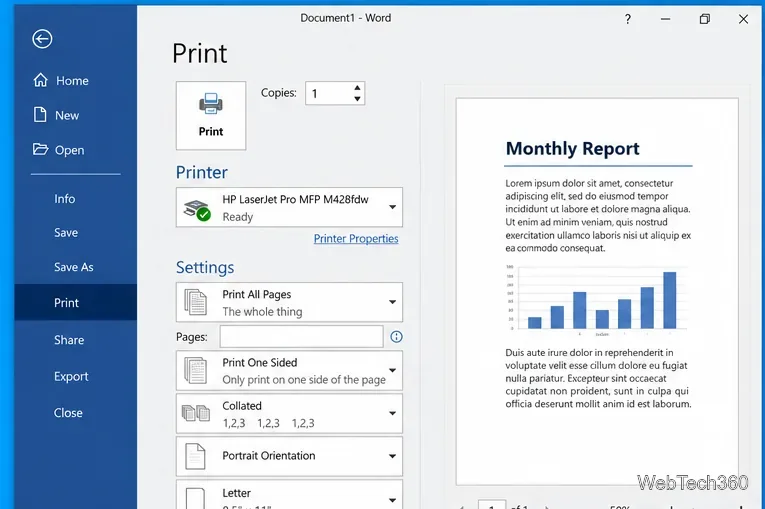Open the HP LaserJet Pro printer dropdown
This screenshot has width=765, height=509.
[289, 207]
